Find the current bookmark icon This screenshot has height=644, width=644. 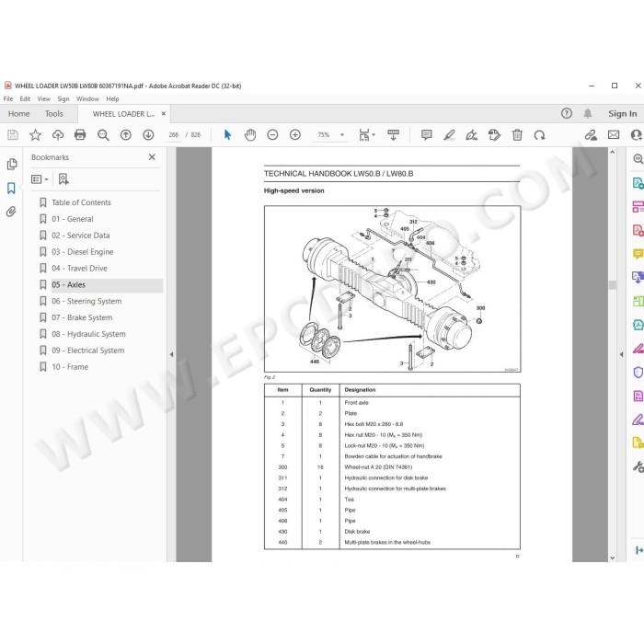63,179
